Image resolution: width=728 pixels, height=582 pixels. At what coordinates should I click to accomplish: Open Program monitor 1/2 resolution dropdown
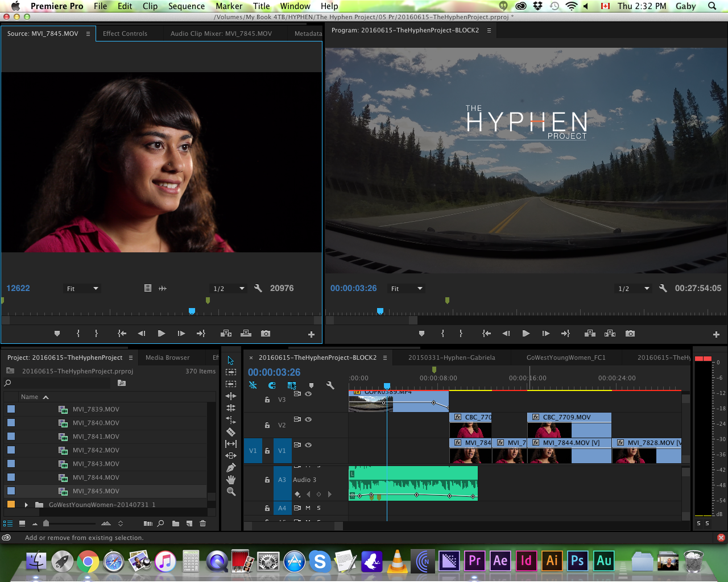(634, 289)
